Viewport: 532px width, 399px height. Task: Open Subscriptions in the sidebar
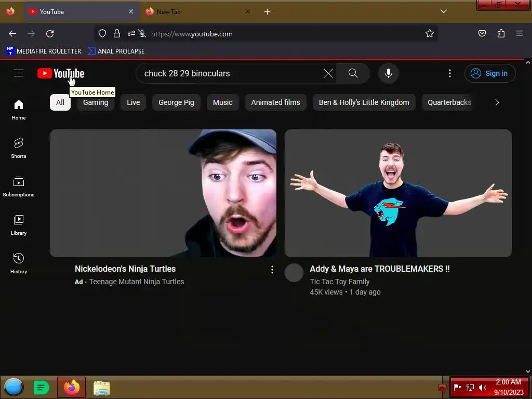coord(19,187)
